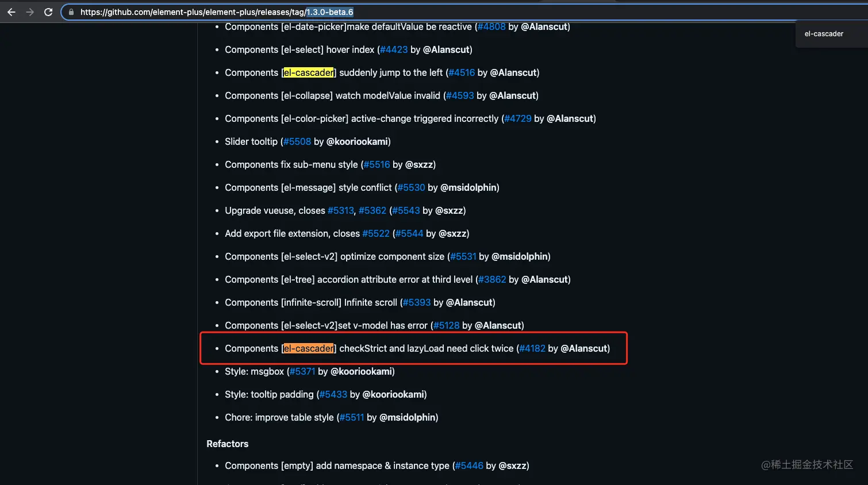
Task: Open pull request #3862 link
Action: 492,279
